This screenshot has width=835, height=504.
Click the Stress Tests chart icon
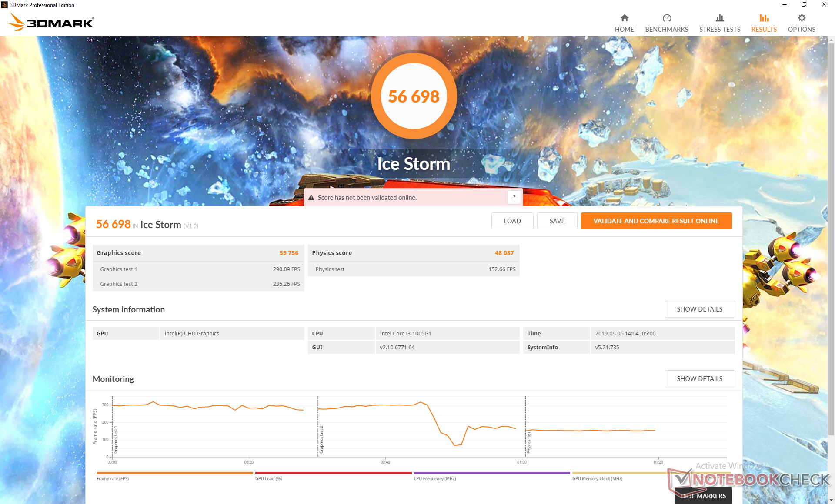tap(719, 18)
